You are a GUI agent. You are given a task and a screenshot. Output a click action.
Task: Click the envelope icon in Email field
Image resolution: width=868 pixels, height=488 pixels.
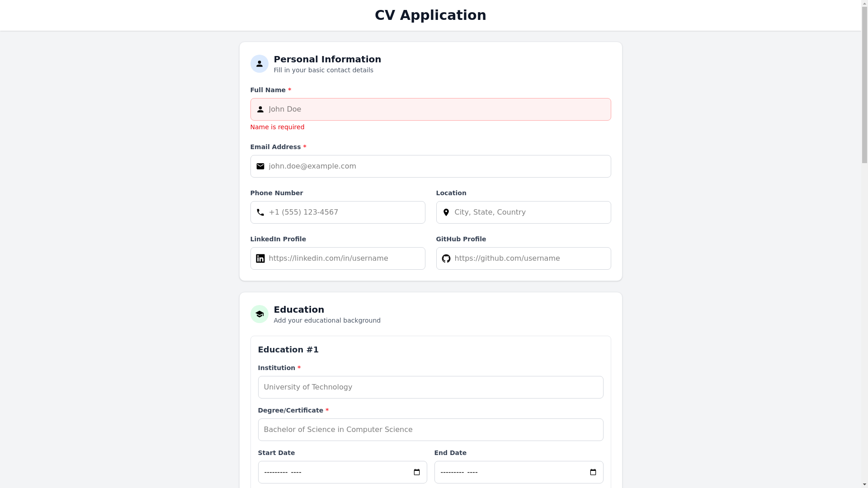click(260, 166)
